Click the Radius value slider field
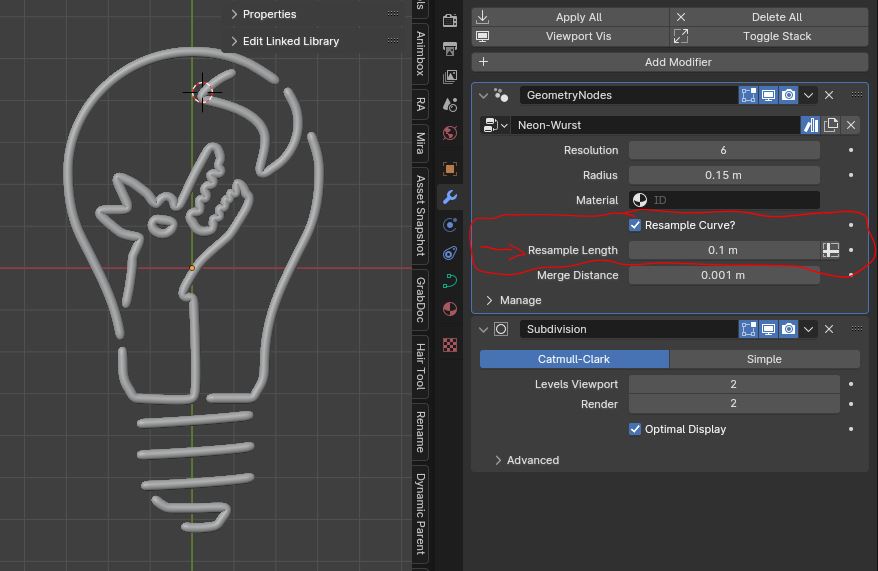 tap(724, 175)
